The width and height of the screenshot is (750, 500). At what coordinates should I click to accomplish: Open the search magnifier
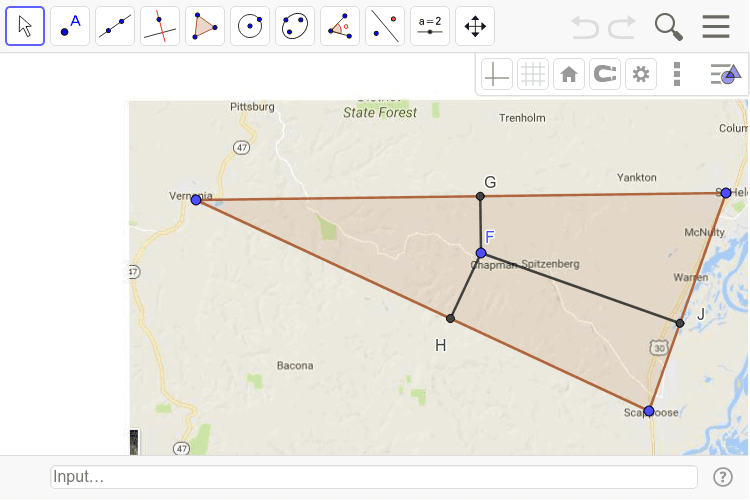click(668, 27)
